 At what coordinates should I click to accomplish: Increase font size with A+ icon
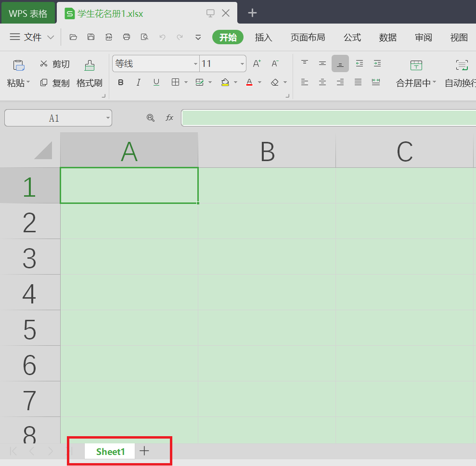tap(257, 63)
